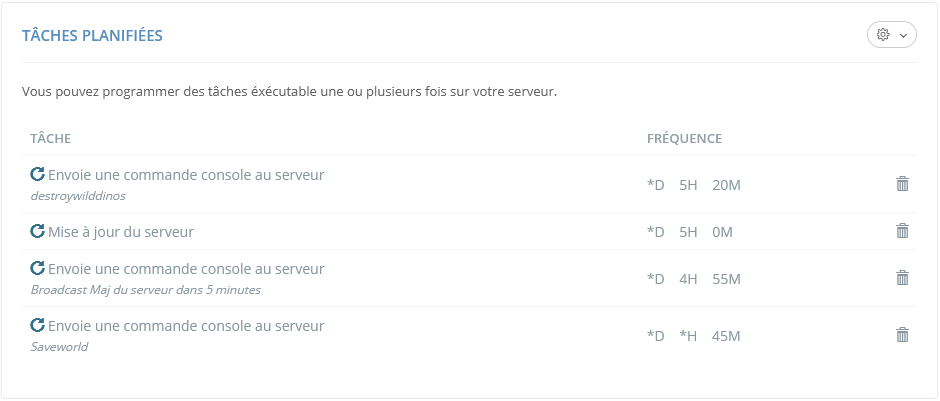Click the TÂCHES PLANIFIÉES panel title

pyautogui.click(x=92, y=36)
